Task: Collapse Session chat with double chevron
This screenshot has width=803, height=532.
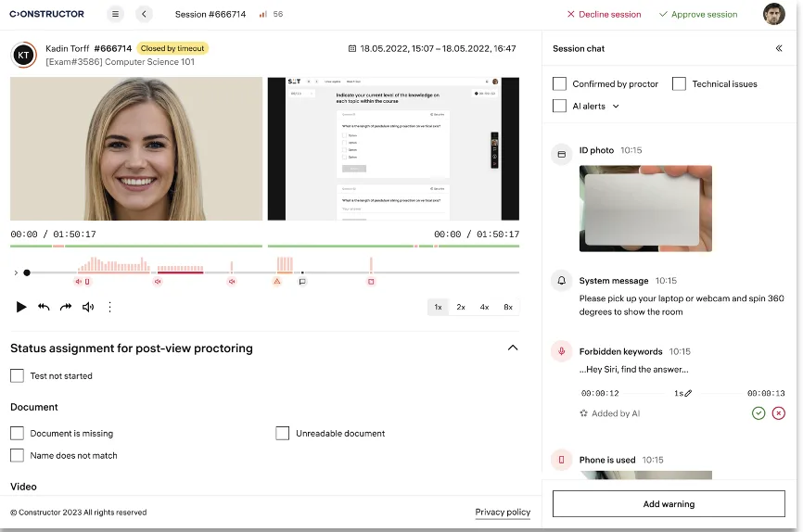Action: pos(778,48)
